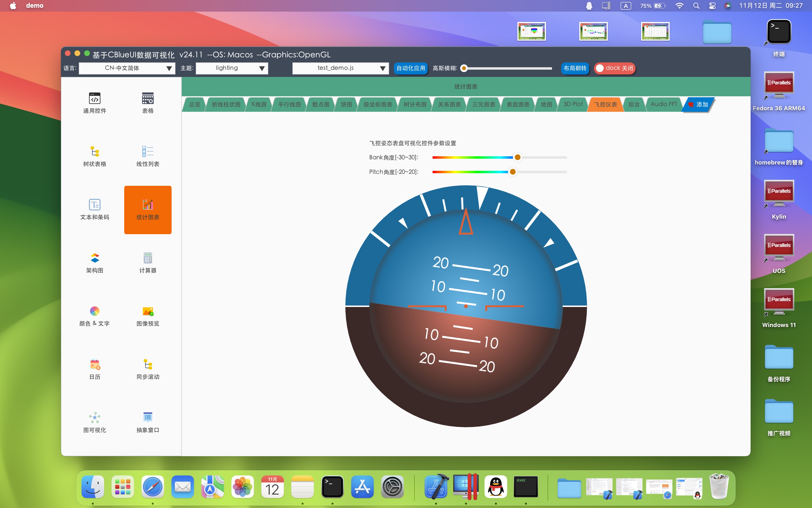Switch to the 关系图表 tab

449,105
